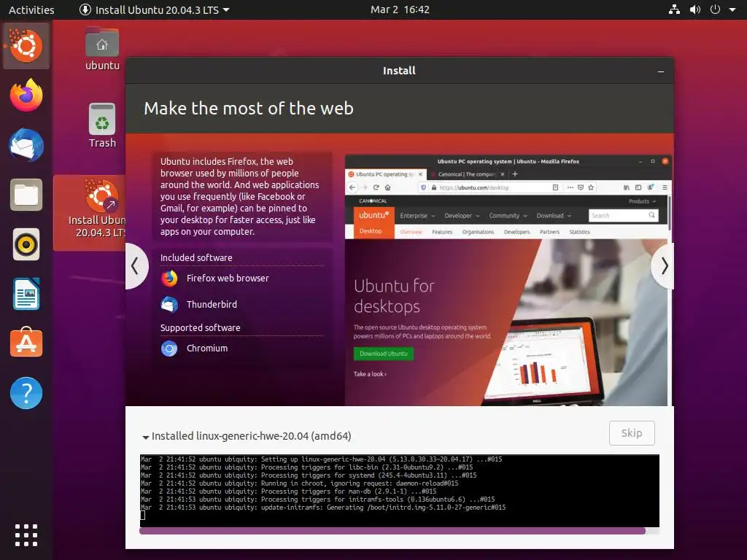Collapse the installation log details expander

[x=145, y=437]
